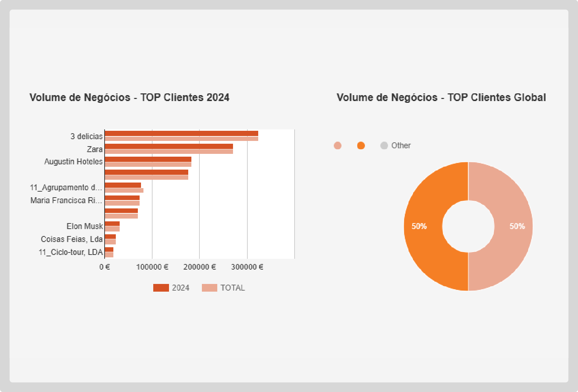Click the TOP Clientes Global chart title

[x=441, y=97]
